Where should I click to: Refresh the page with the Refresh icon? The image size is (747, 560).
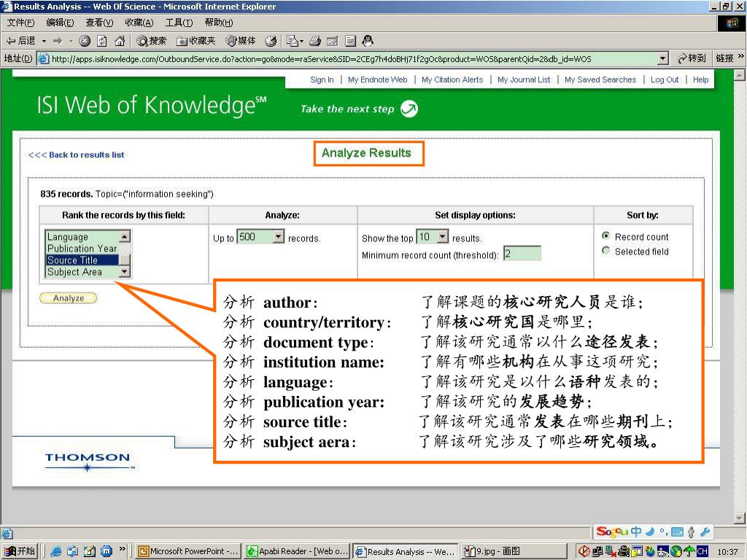tap(102, 41)
